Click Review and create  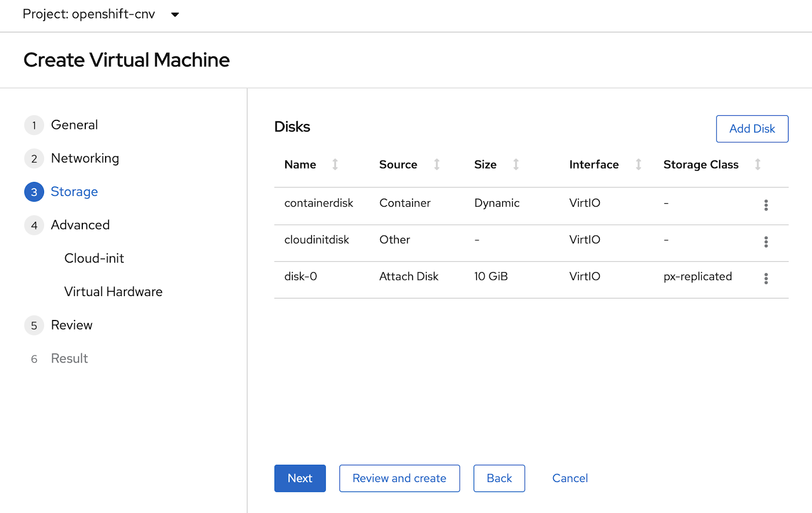(x=399, y=478)
